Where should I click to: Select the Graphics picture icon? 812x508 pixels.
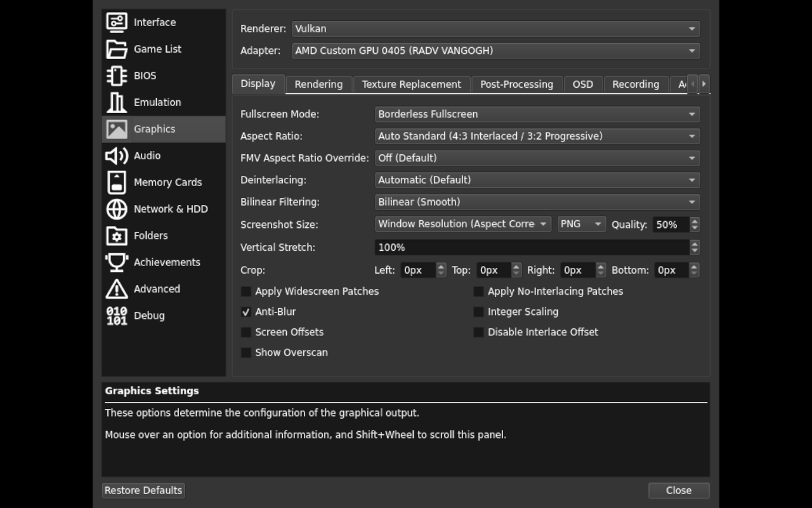click(x=117, y=129)
